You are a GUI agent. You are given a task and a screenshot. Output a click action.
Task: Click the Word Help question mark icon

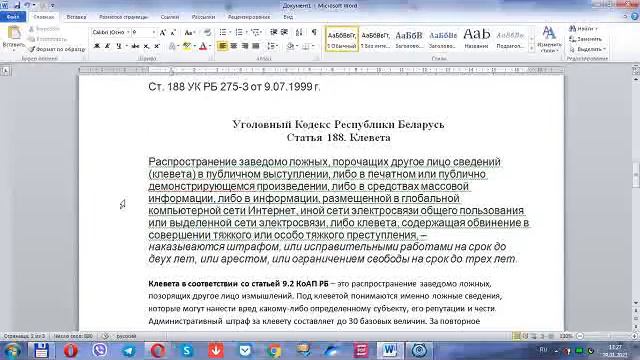point(635,17)
